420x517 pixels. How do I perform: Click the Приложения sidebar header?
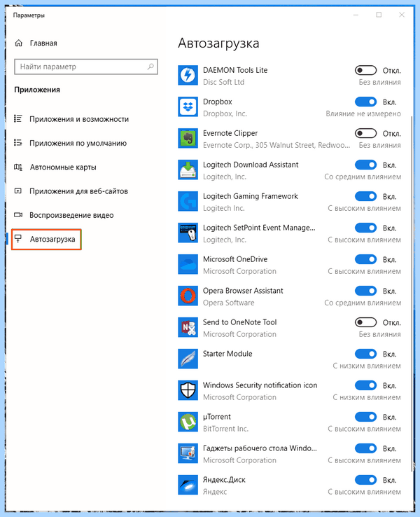tap(37, 90)
